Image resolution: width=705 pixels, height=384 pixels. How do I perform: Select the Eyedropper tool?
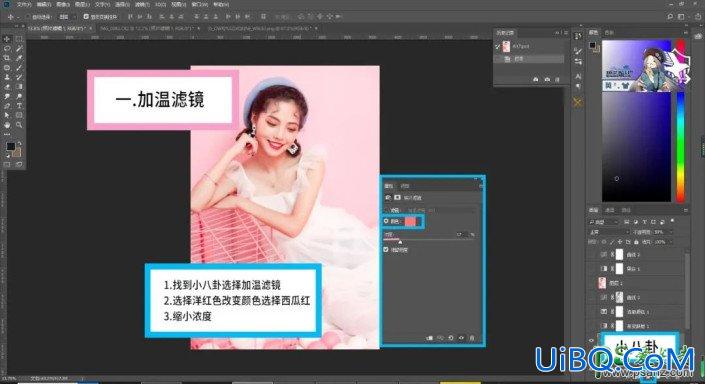coord(19,58)
